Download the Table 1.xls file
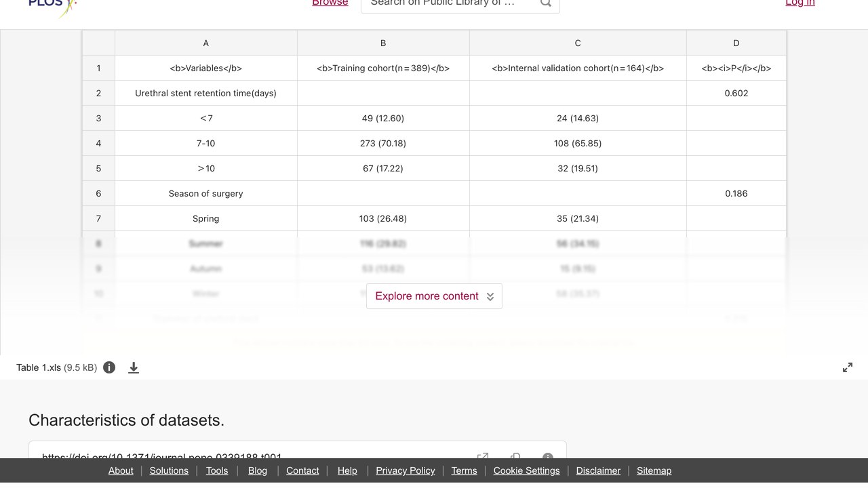This screenshot has height=488, width=868. click(134, 367)
